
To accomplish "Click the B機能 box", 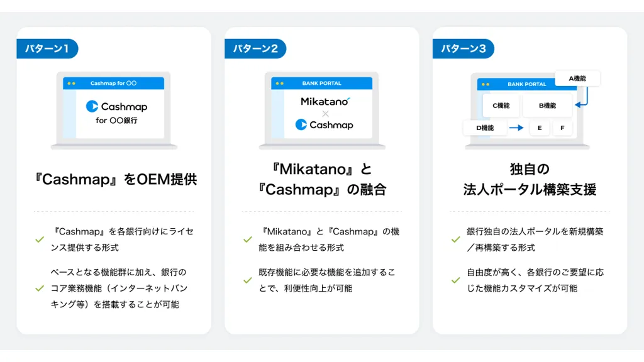I will coord(547,106).
